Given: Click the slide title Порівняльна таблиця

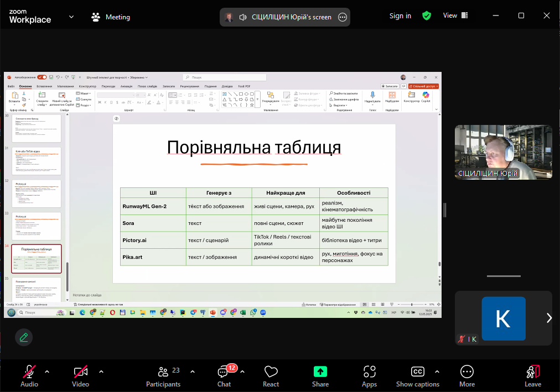Looking at the screenshot, I should pyautogui.click(x=254, y=147).
